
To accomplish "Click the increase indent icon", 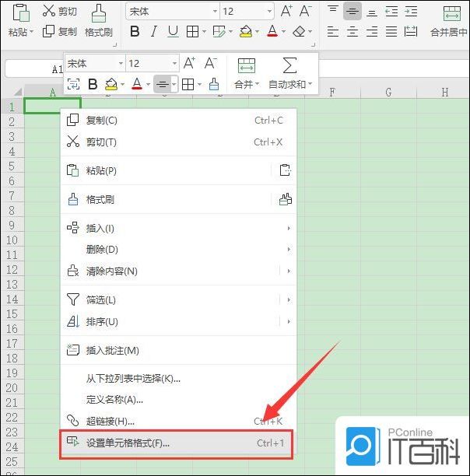I will point(411,12).
